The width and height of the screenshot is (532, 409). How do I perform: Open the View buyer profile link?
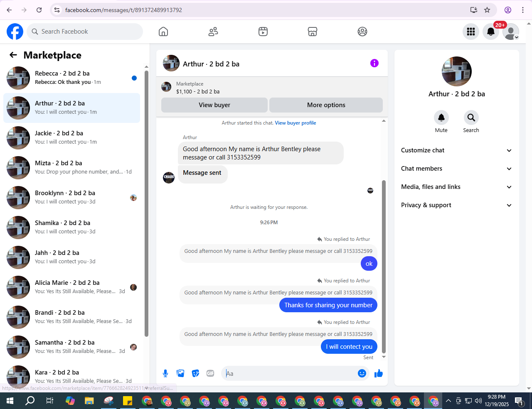(x=296, y=123)
